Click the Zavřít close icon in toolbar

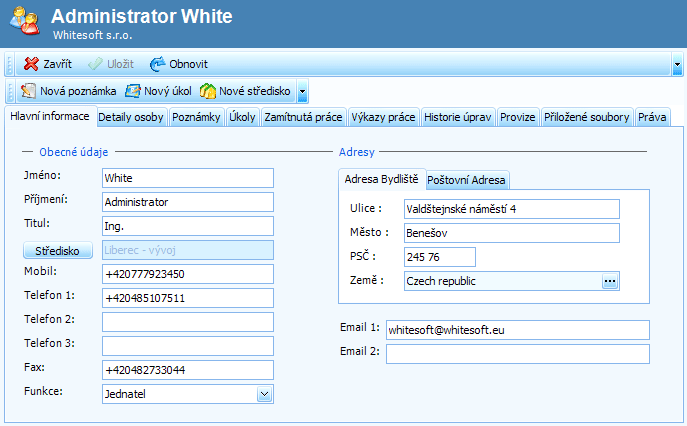(31, 64)
